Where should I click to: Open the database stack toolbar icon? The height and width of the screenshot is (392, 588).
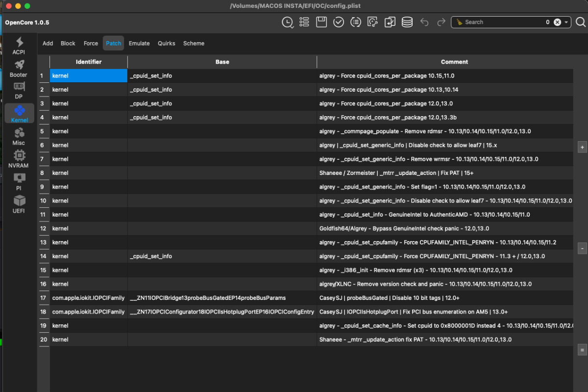point(407,22)
